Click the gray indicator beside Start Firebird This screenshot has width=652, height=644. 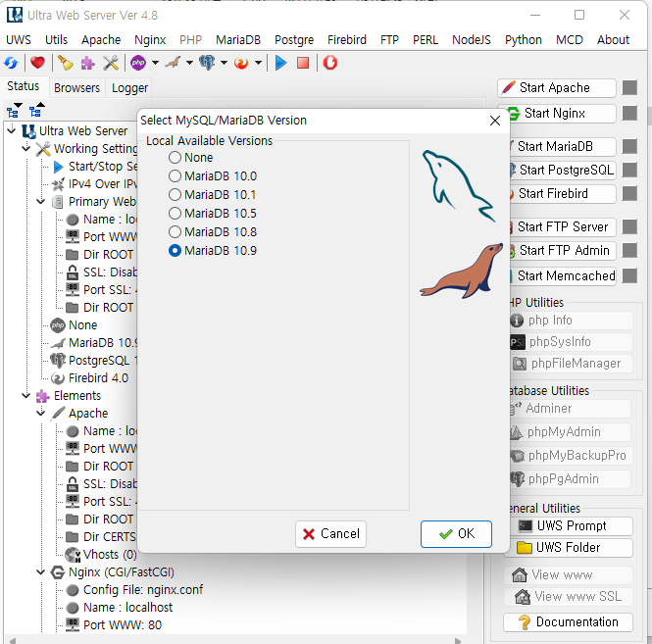coord(629,193)
